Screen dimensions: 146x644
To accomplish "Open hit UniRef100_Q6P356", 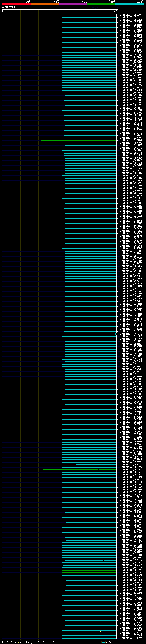I will tap(131, 409).
